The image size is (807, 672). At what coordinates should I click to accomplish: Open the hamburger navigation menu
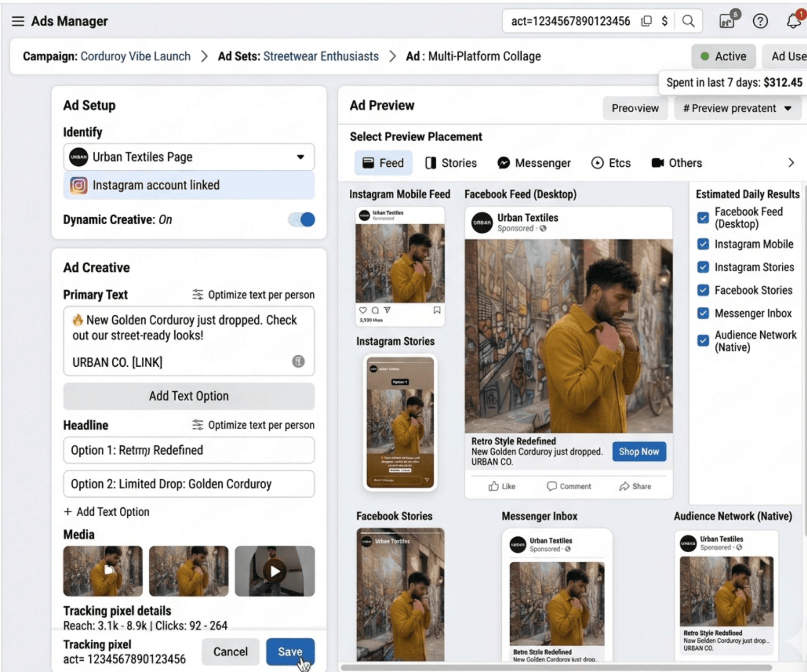click(x=18, y=21)
